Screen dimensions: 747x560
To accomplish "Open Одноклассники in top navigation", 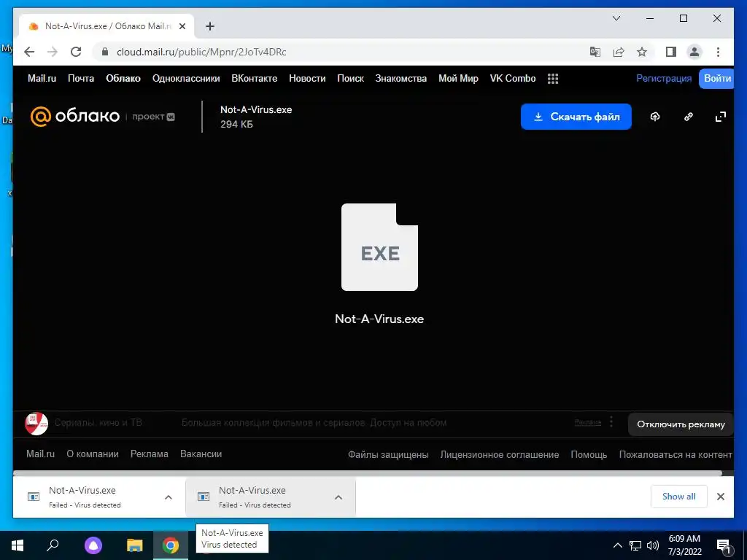I will [186, 79].
